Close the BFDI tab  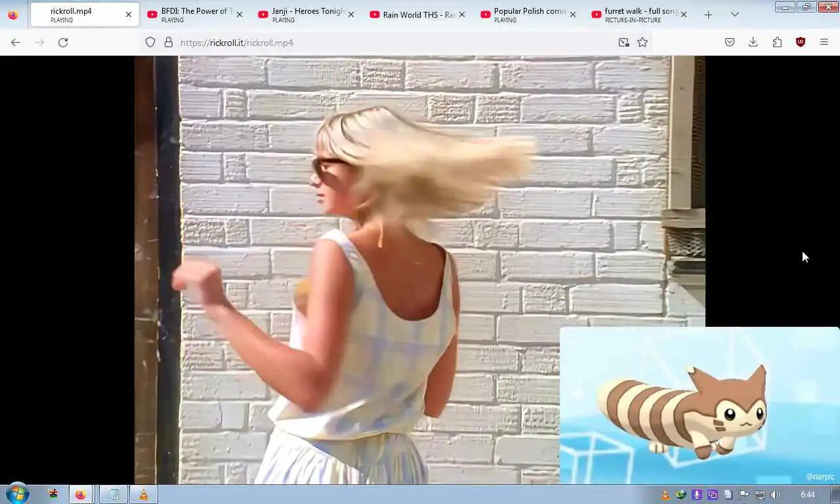point(239,14)
